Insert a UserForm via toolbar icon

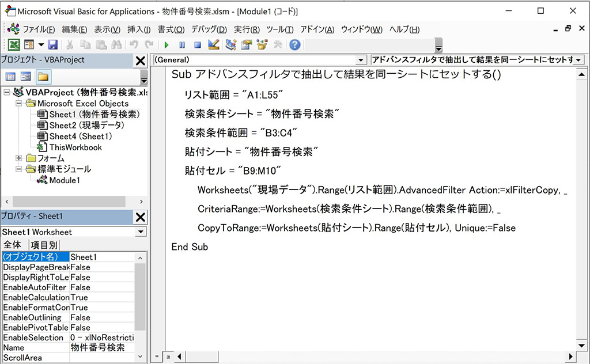pos(29,45)
